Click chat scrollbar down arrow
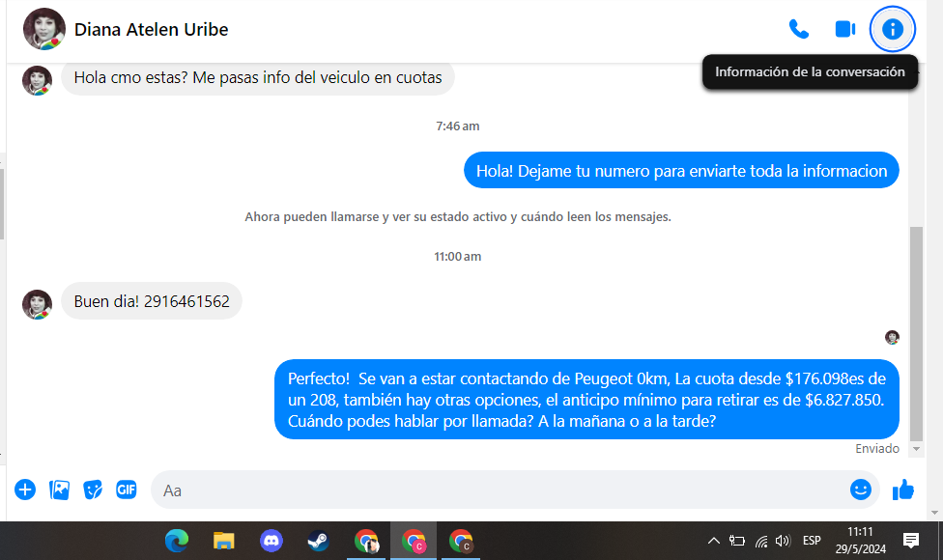 click(916, 449)
